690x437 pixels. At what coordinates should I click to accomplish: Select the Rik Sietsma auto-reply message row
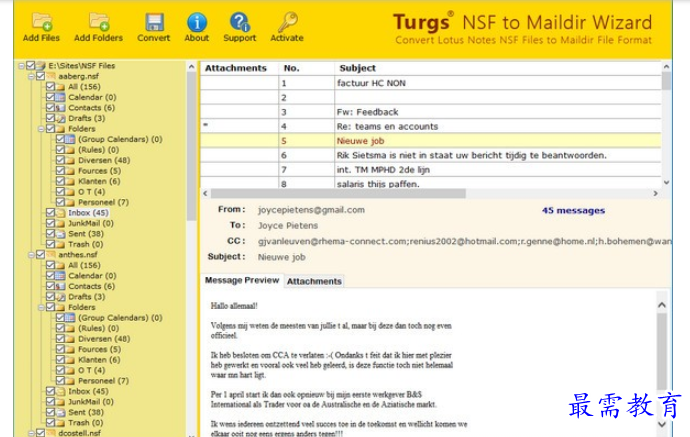tap(431, 155)
